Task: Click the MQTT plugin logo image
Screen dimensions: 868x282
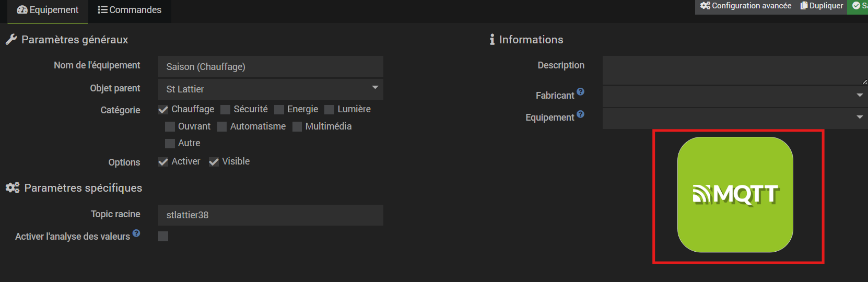Action: click(735, 195)
